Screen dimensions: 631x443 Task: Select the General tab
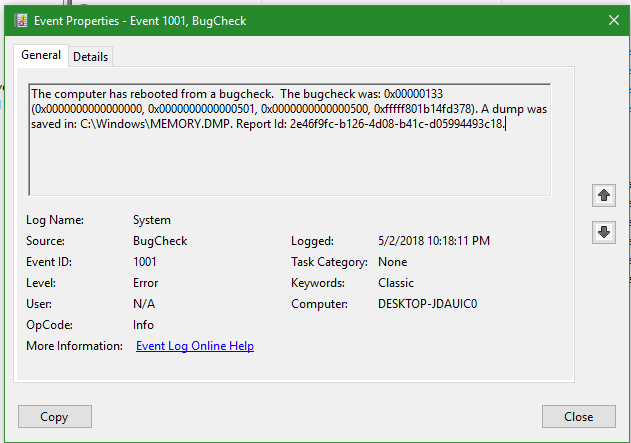[x=41, y=55]
